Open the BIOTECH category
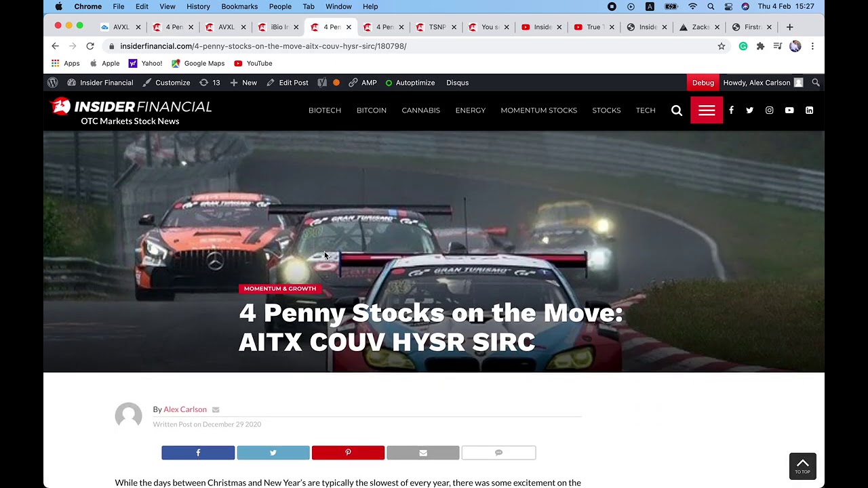868x488 pixels. click(325, 110)
